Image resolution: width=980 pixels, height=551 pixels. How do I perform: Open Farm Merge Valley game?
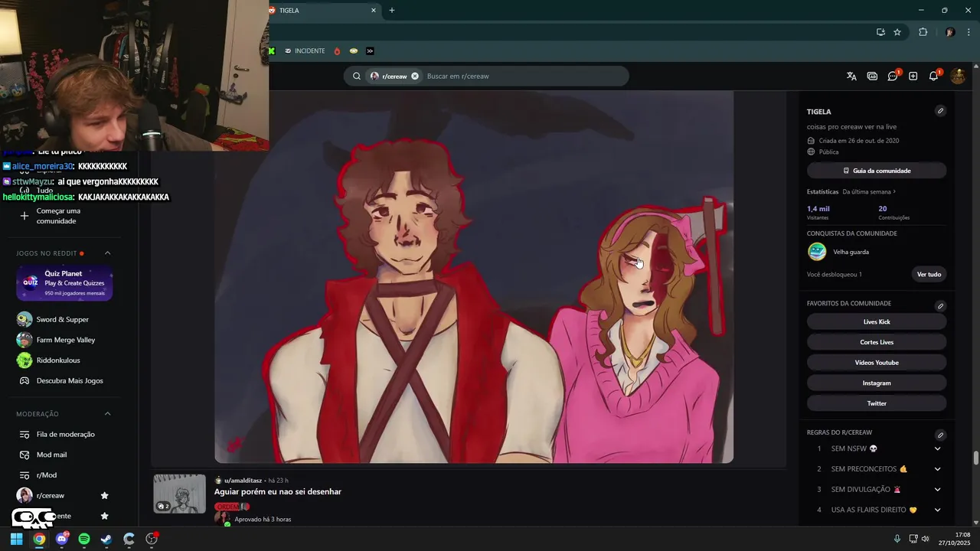click(x=64, y=340)
